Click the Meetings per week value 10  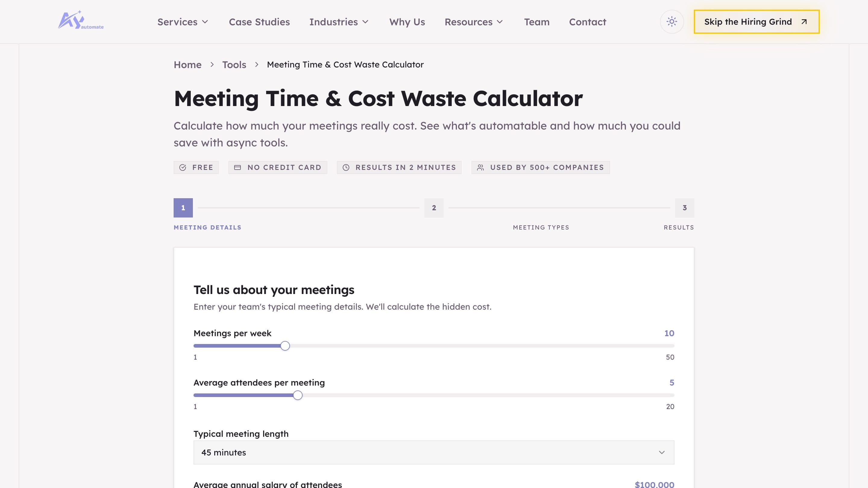click(x=669, y=333)
